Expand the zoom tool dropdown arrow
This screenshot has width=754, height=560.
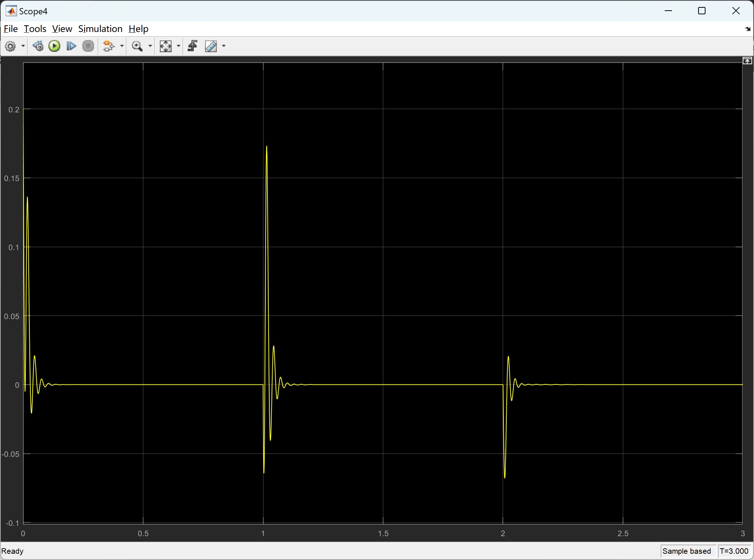150,46
